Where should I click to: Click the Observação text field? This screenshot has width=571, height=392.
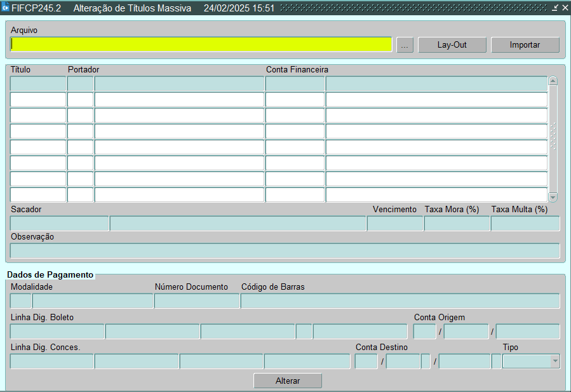point(285,251)
